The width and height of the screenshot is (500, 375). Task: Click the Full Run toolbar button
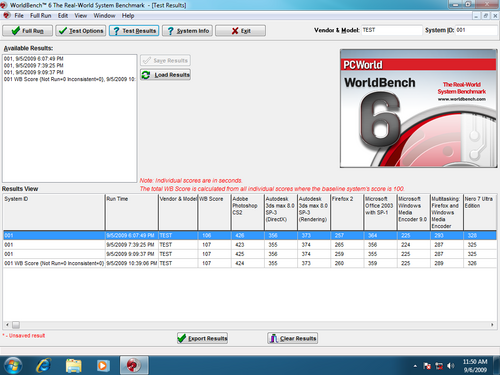[27, 31]
